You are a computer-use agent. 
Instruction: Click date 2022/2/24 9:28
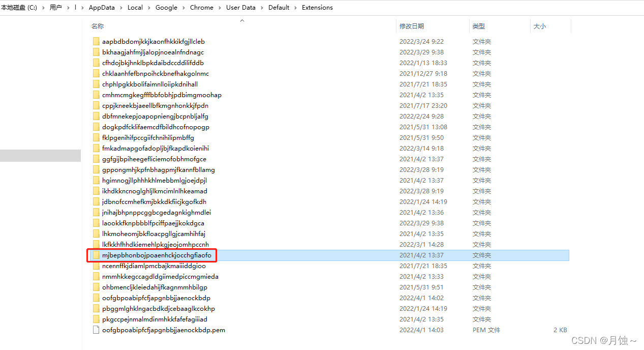[x=421, y=116]
